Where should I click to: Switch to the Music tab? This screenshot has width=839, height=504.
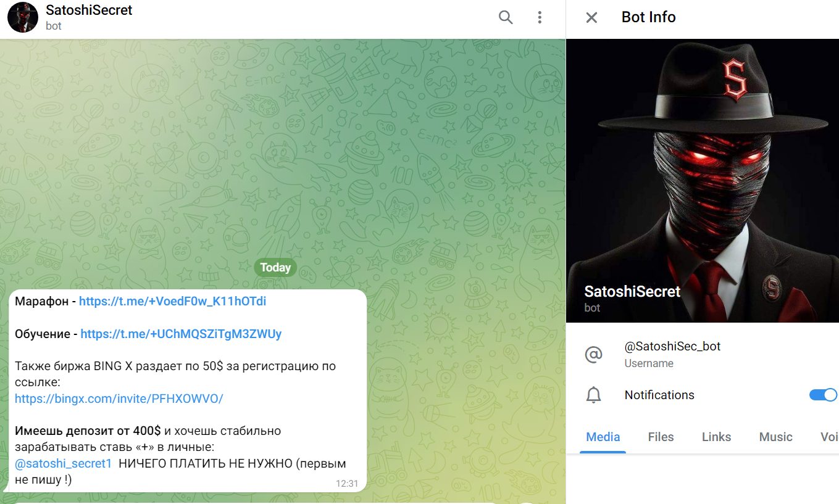[x=775, y=437]
